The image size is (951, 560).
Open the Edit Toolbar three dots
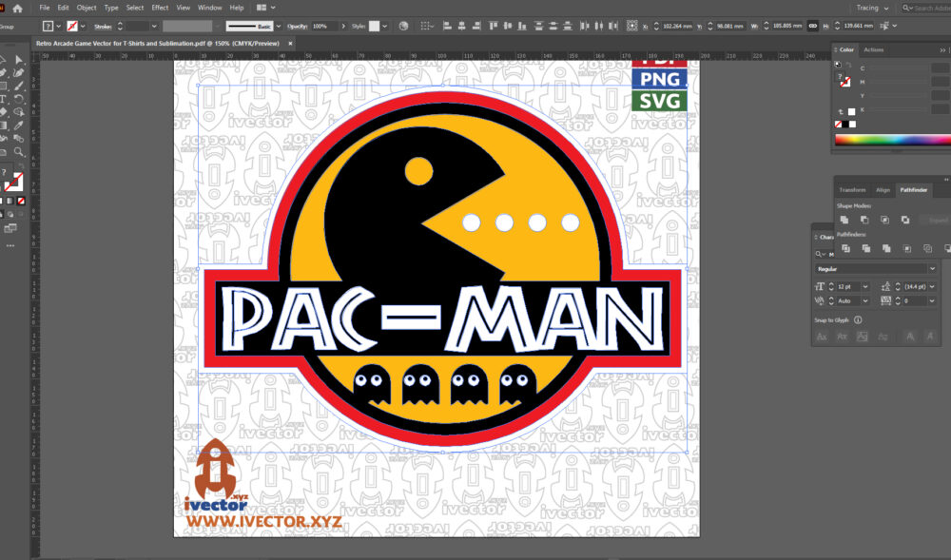tap(10, 246)
